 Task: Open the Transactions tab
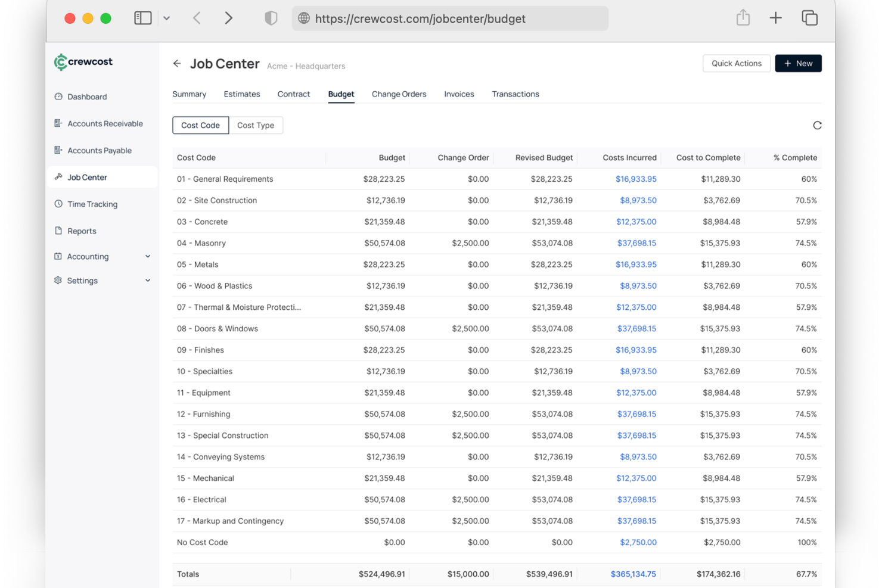tap(515, 94)
